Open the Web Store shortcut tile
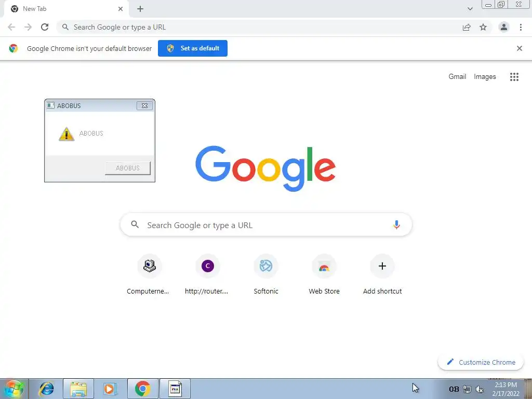Screen dimensions: 532x399 click(324, 266)
